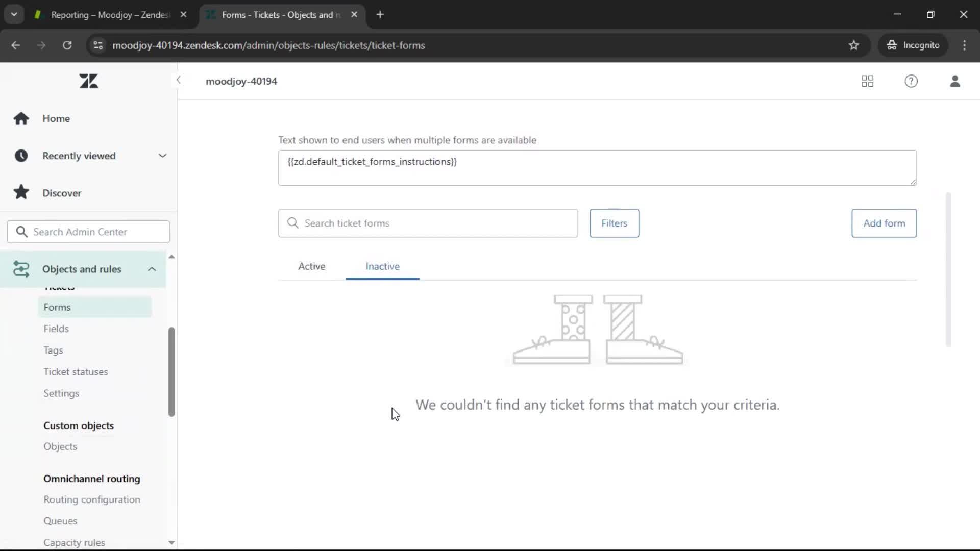The width and height of the screenshot is (980, 551).
Task: Click the main page scrollbar
Action: point(948,269)
